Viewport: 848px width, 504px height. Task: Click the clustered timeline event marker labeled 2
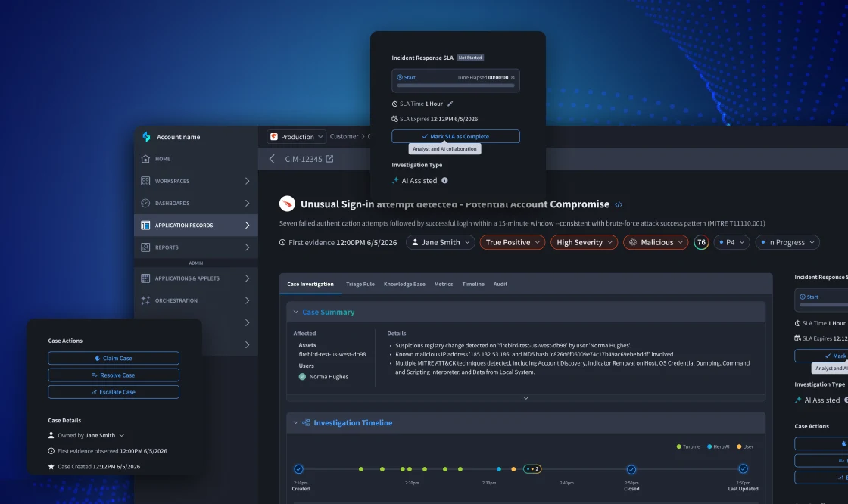(532, 469)
